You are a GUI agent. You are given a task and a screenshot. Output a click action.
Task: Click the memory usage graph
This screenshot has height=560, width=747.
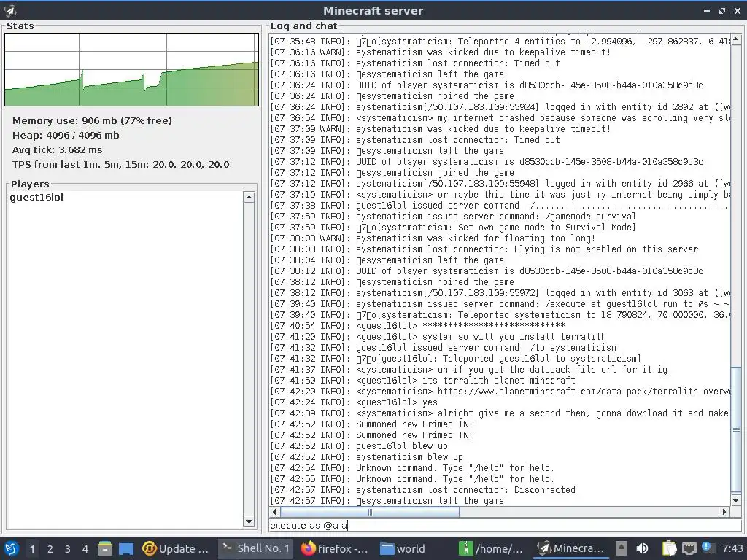131,69
